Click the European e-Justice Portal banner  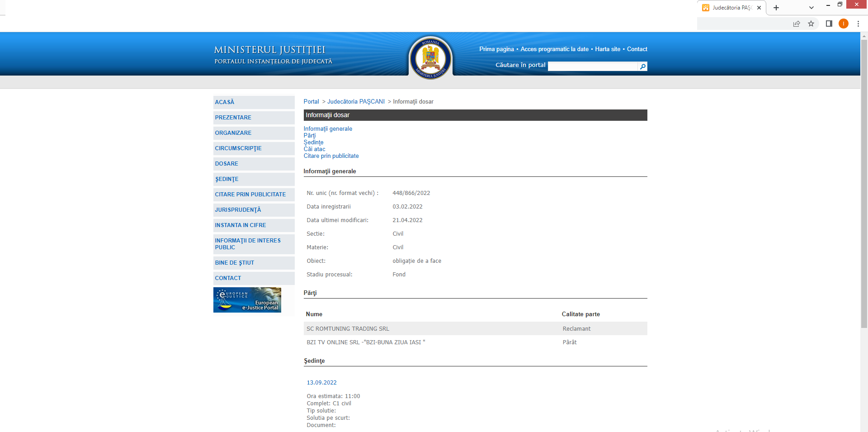point(247,300)
